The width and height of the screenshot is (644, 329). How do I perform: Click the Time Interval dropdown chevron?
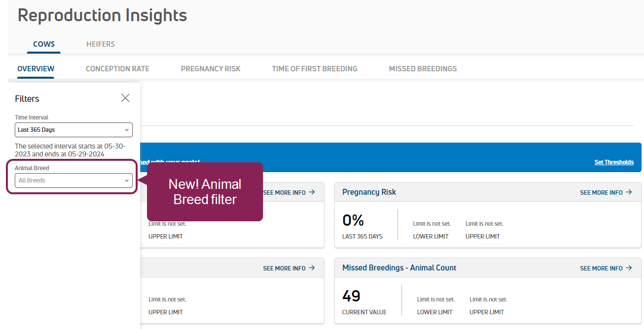pyautogui.click(x=127, y=130)
